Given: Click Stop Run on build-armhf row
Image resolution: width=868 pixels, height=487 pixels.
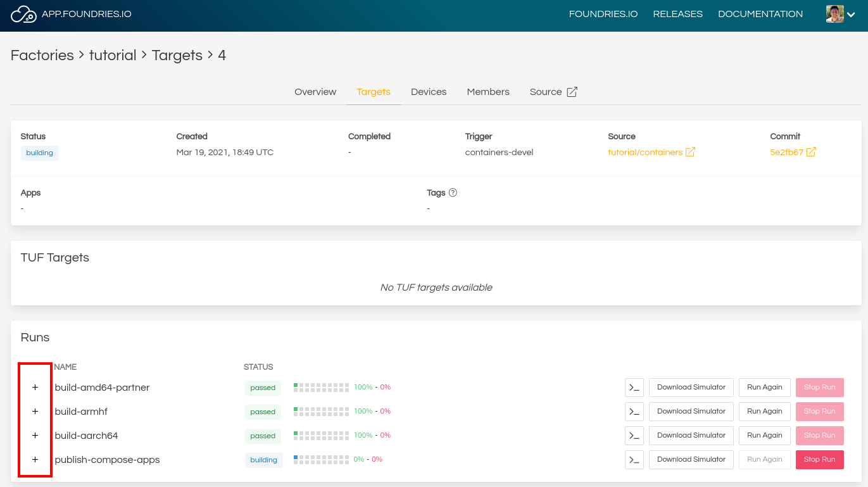Looking at the screenshot, I should pyautogui.click(x=820, y=412).
